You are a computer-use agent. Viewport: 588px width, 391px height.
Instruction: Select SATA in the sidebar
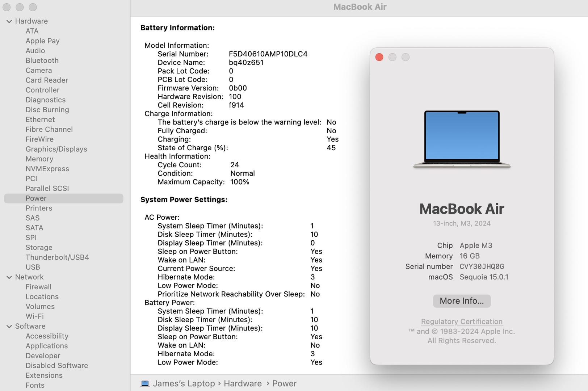click(34, 228)
